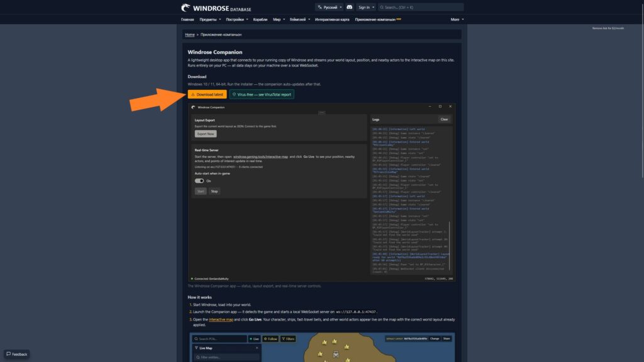Click the Home breadcrumb link
This screenshot has width=644, height=362.
pyautogui.click(x=190, y=35)
